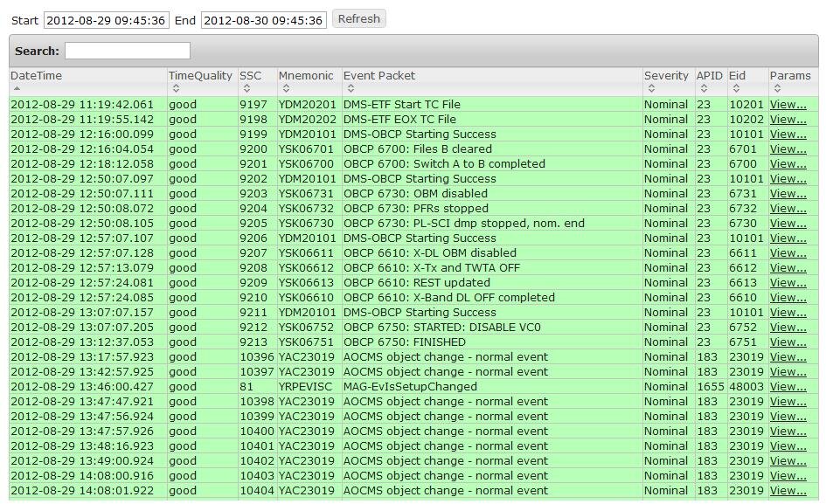View params for PL-SCI dmp stopped event
The image size is (826, 504).
(x=788, y=224)
